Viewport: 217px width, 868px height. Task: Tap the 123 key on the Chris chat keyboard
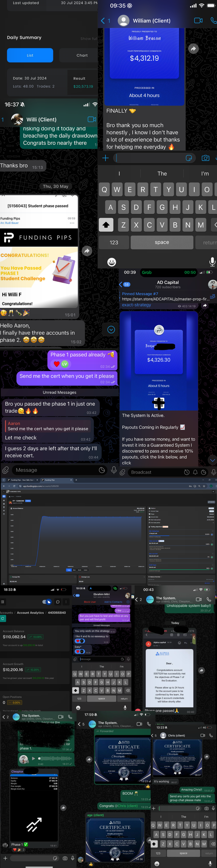[158, 853]
